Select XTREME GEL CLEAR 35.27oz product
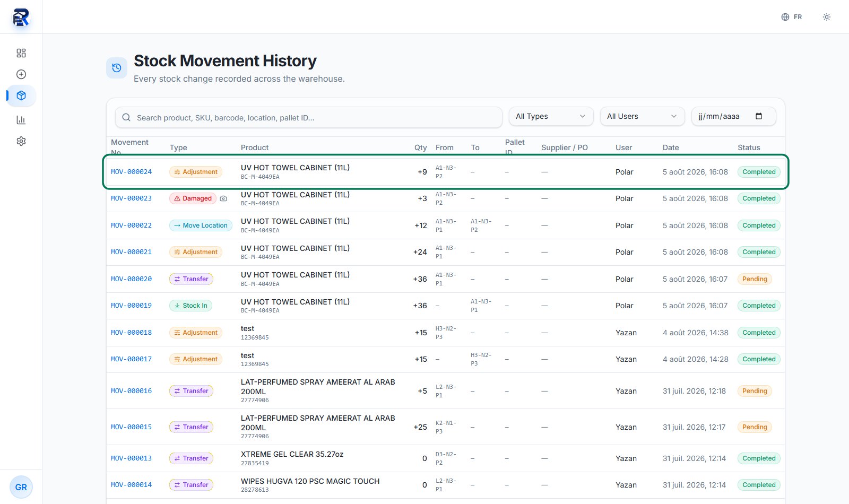Viewport: 849px width, 504px height. click(292, 454)
